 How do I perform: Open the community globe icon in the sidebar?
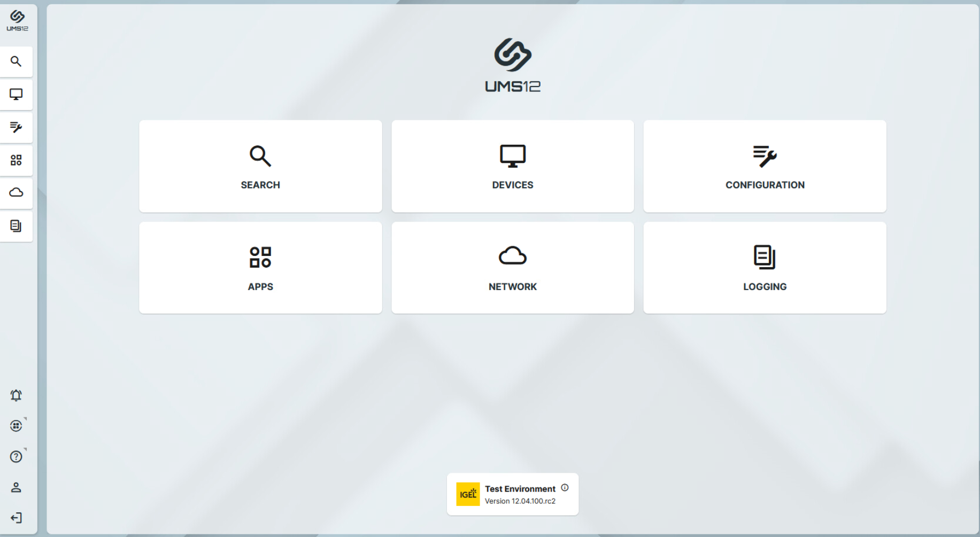click(x=16, y=425)
